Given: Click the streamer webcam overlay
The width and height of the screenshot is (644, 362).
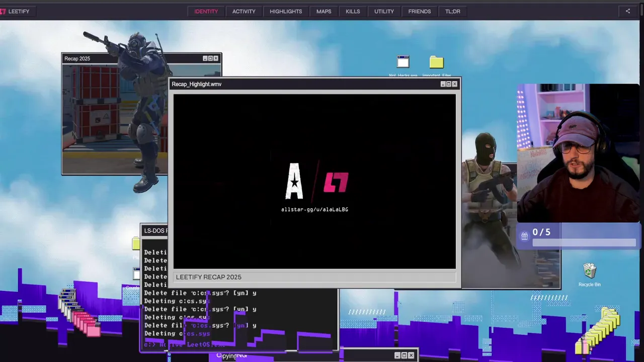Looking at the screenshot, I should (x=579, y=153).
